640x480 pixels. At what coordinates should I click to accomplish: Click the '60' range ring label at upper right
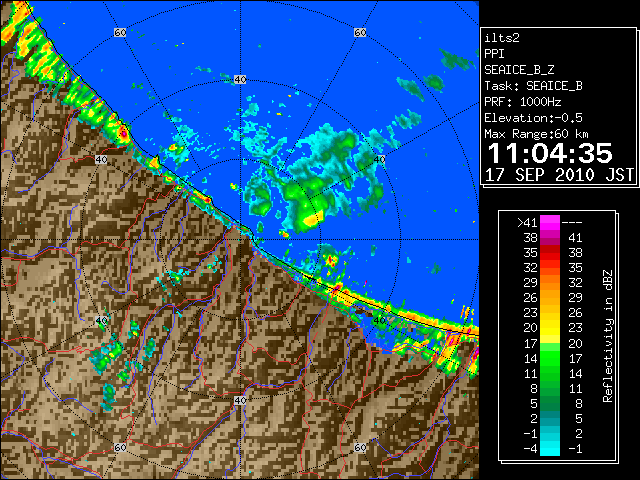point(360,32)
